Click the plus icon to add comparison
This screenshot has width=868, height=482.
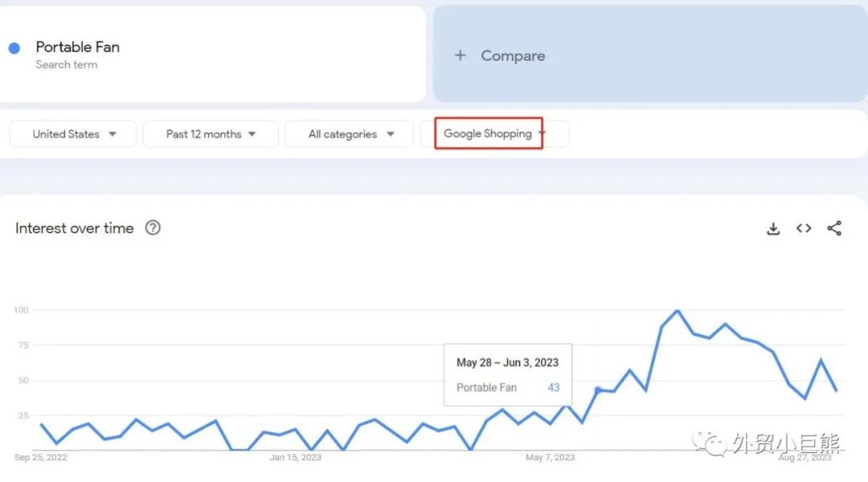click(460, 55)
